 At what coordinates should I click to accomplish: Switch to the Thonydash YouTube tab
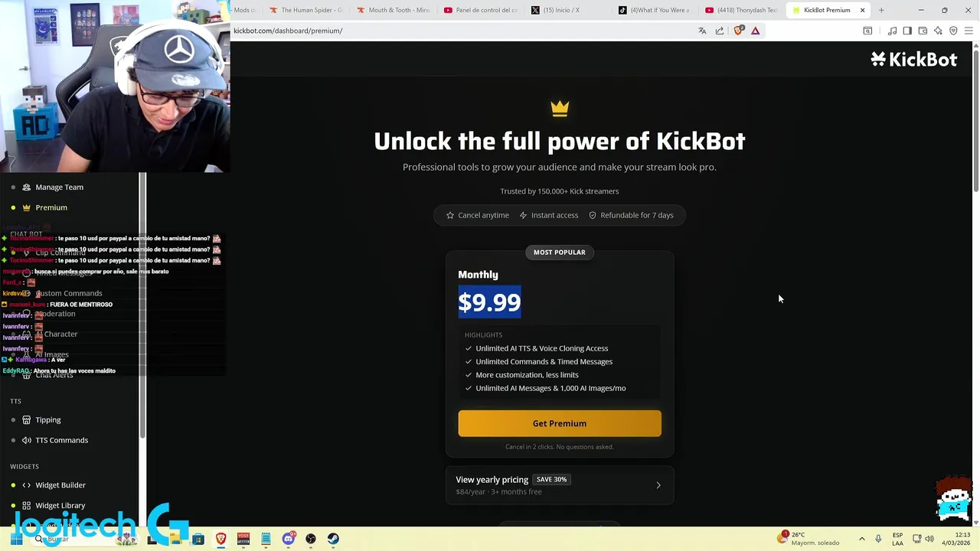(740, 10)
